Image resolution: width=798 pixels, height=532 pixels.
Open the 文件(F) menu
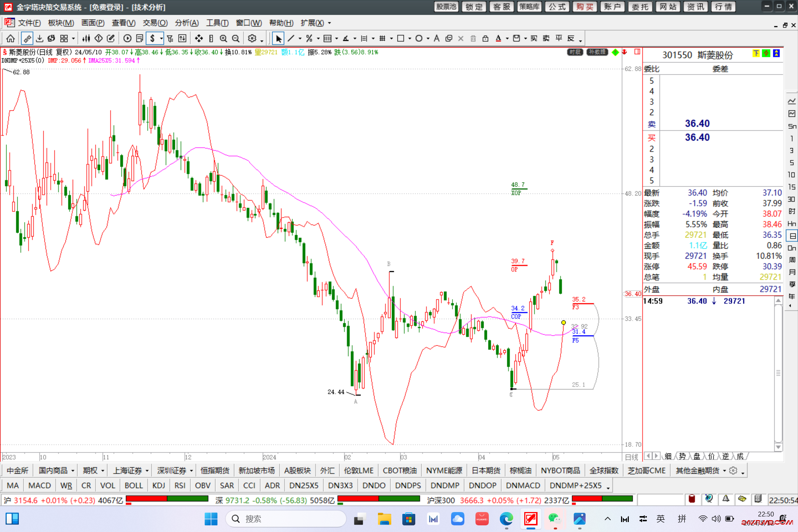(x=30, y=23)
